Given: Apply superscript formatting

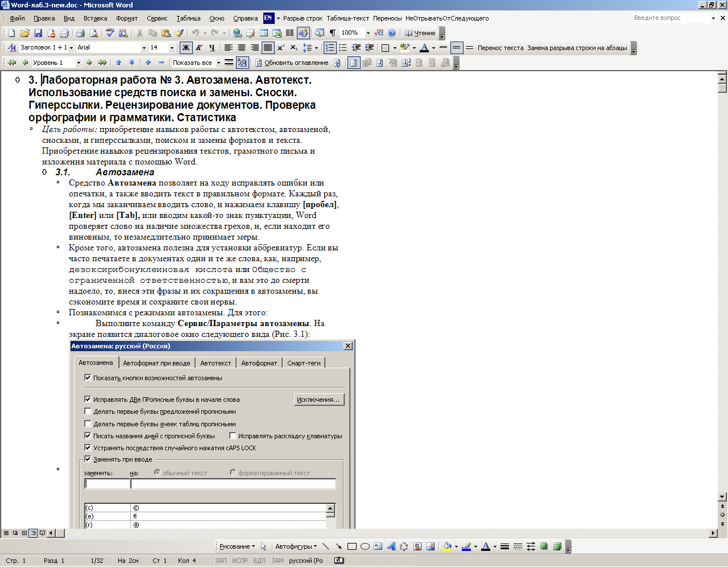Looking at the screenshot, I should (281, 48).
